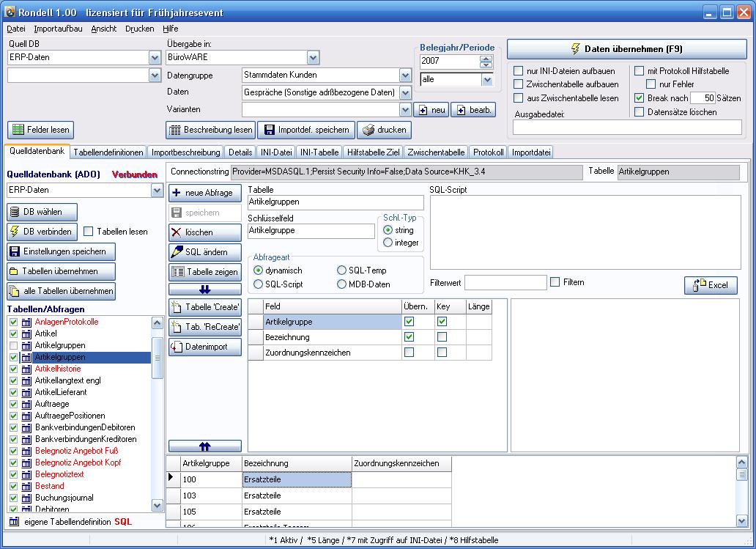Open the Datengruppe dropdown
The height and width of the screenshot is (549, 756).
coord(406,75)
